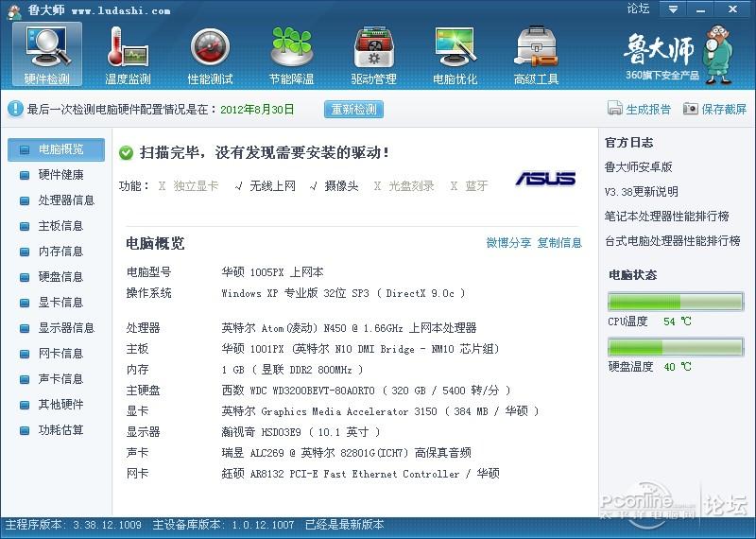The width and height of the screenshot is (756, 539).
Task: Click the 独立显卡 feature indicator
Action: [188, 186]
